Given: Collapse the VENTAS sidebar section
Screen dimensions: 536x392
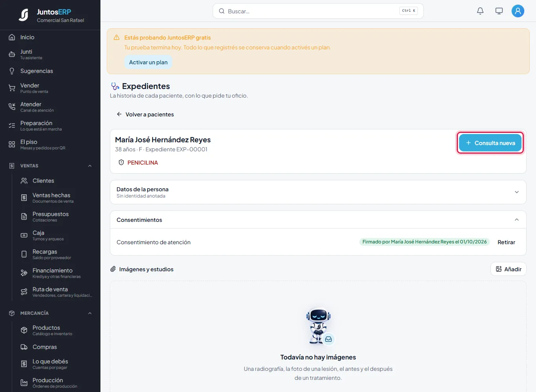Looking at the screenshot, I should coord(90,166).
